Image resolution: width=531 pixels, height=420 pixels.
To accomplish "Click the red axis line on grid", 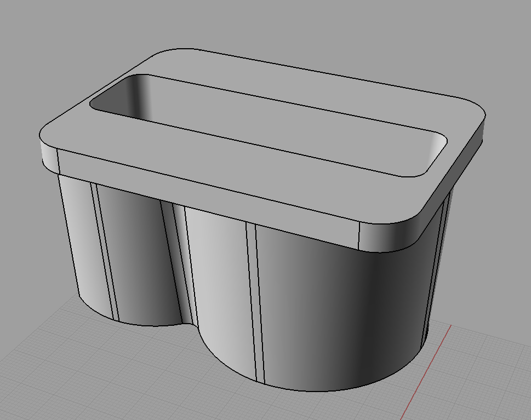I will coord(426,372).
